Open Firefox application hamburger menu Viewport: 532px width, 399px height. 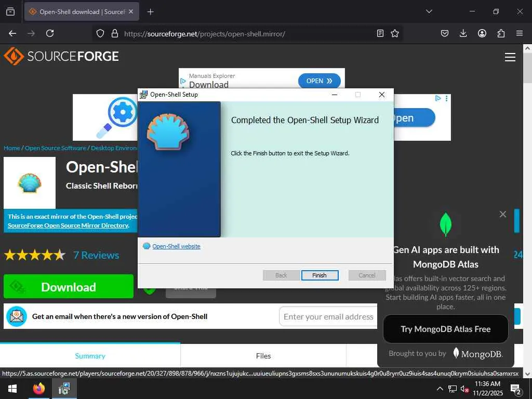pyautogui.click(x=520, y=33)
